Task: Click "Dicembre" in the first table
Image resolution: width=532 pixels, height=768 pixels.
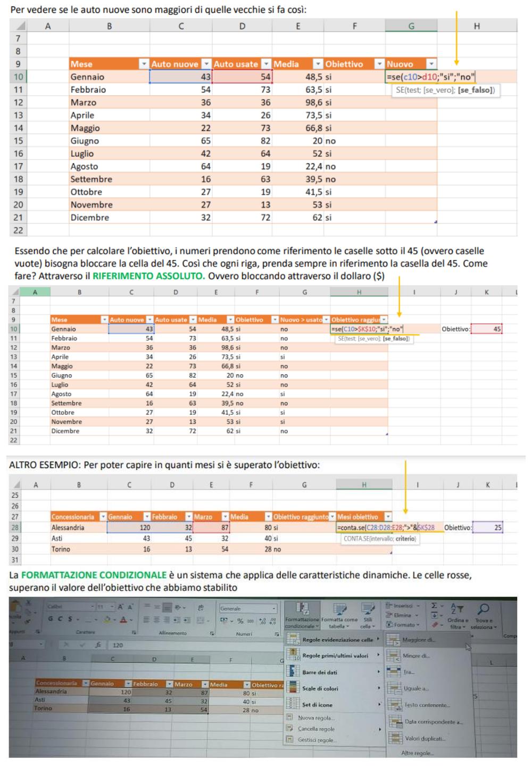Action: pos(90,218)
